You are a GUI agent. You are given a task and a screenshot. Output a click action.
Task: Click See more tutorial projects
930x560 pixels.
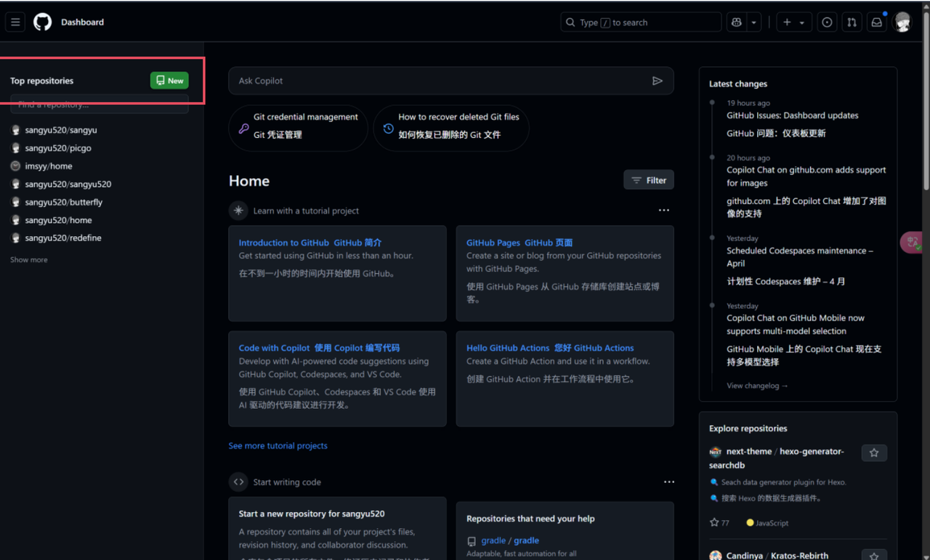[278, 446]
